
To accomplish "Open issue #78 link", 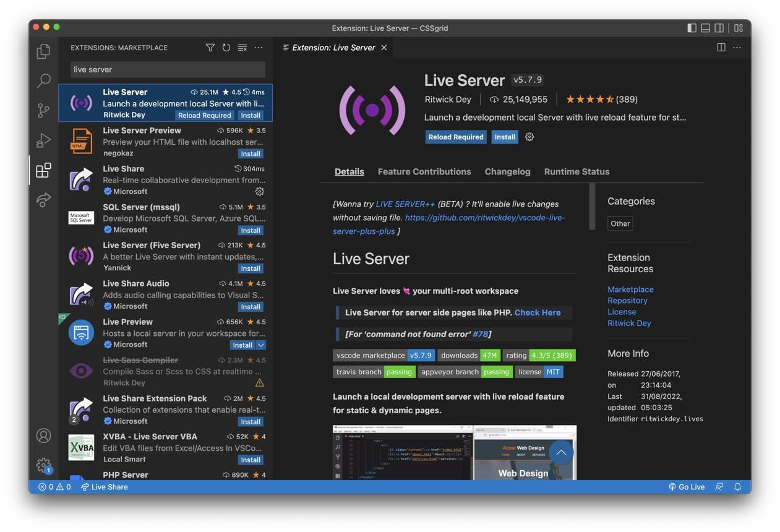I will coord(480,334).
